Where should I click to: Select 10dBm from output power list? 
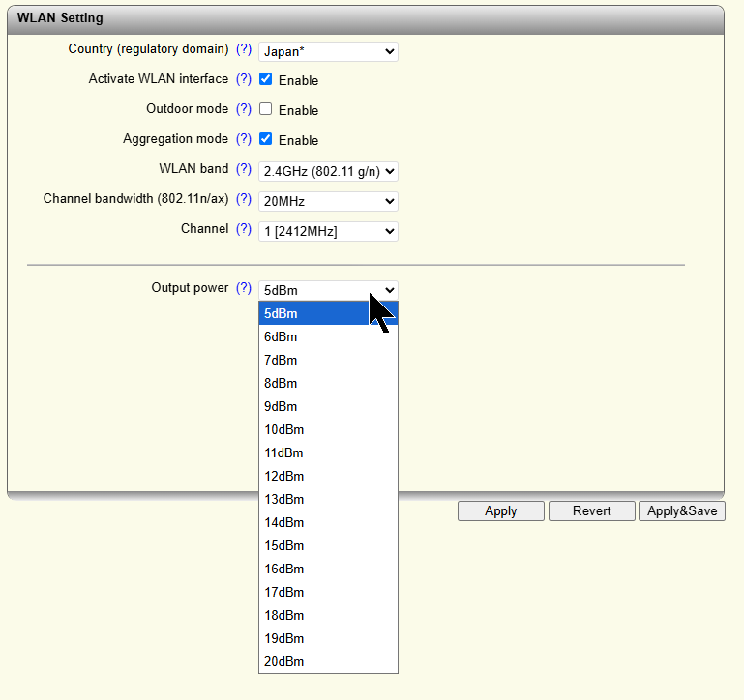coord(284,429)
